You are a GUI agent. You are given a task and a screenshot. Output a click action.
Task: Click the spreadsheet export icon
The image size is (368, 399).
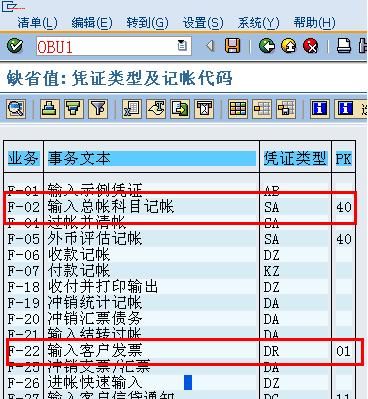132,109
